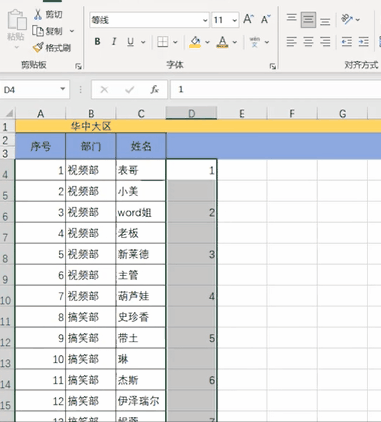The width and height of the screenshot is (381, 422).
Task: Open borders dropdown arrow
Action: (175, 42)
